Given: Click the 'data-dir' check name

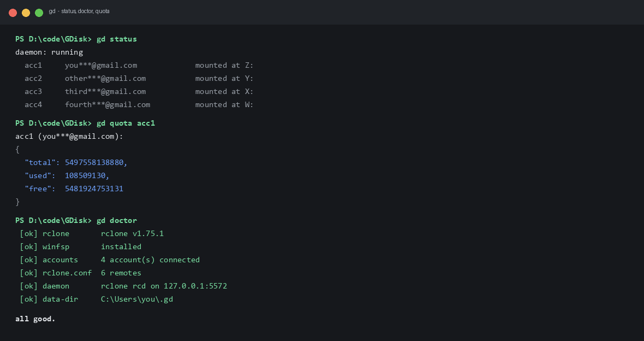Looking at the screenshot, I should [61, 300].
